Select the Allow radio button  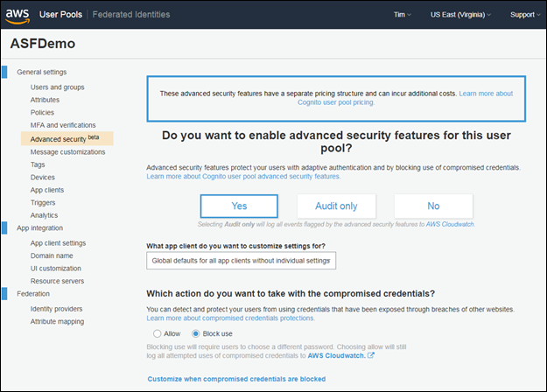(157, 333)
